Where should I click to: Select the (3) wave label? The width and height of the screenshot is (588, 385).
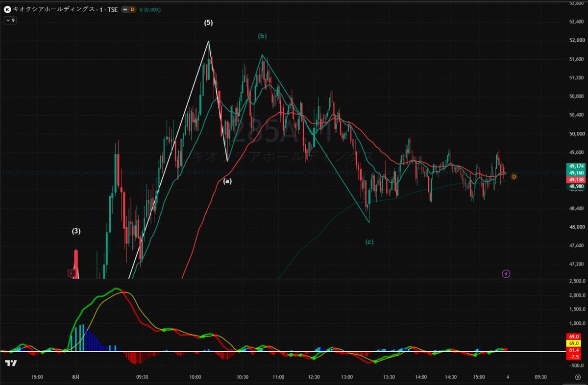point(76,231)
